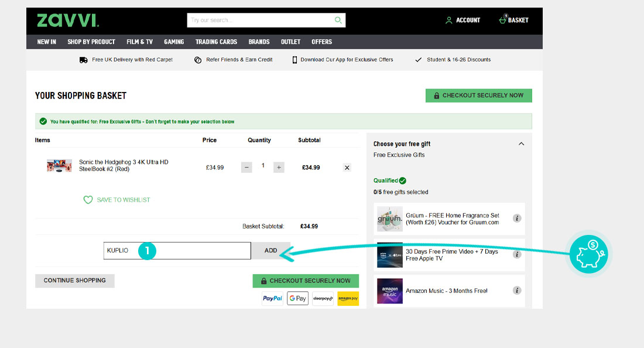Remove Sonic SteelBook with X icon

[x=347, y=168]
